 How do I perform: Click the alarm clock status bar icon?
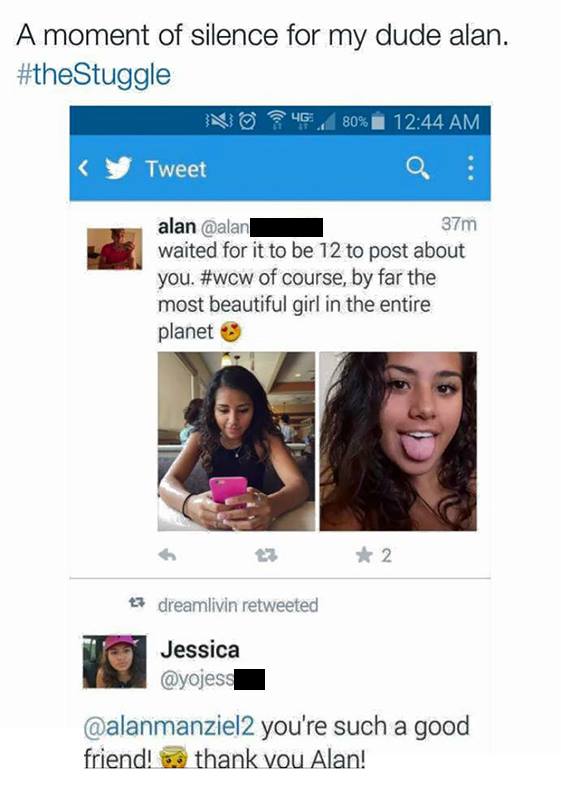click(x=248, y=121)
